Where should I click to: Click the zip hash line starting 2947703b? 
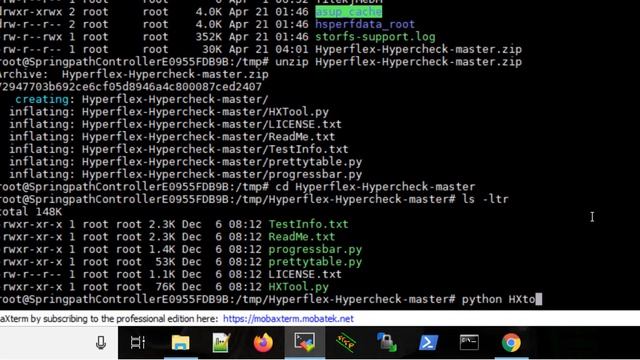pos(131,87)
